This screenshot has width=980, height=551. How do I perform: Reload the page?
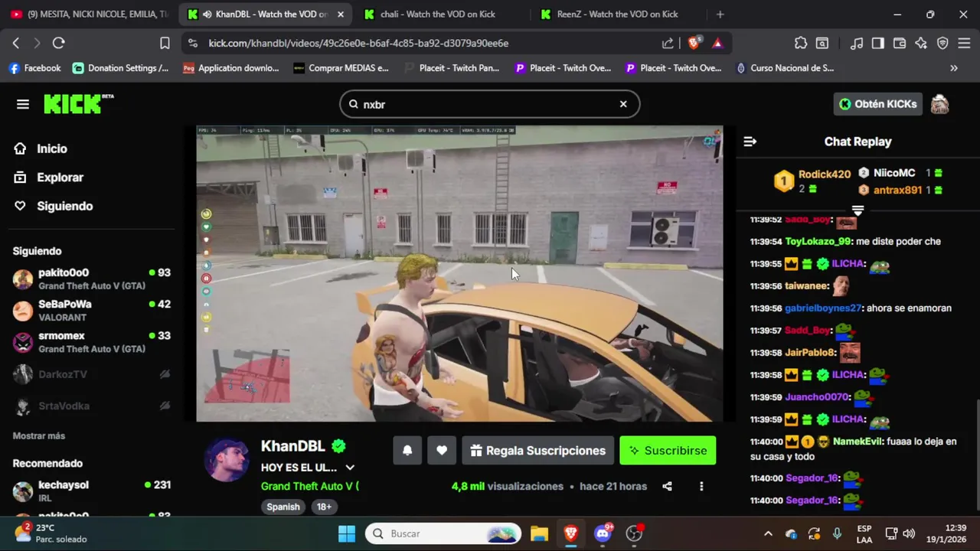tap(58, 43)
